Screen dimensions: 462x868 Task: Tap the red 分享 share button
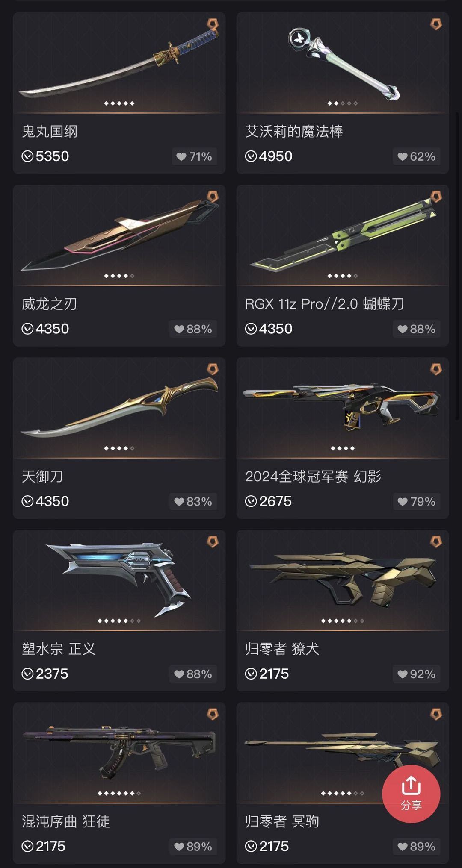coord(411,794)
